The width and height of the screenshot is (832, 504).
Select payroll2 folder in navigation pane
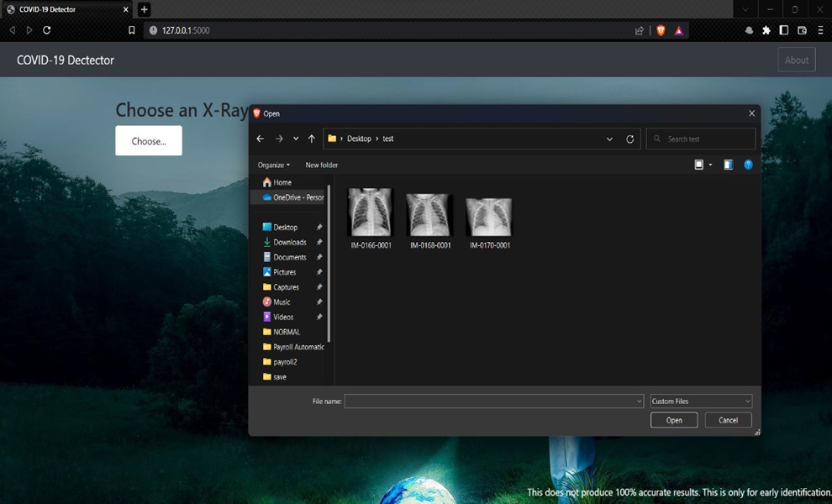pyautogui.click(x=280, y=362)
